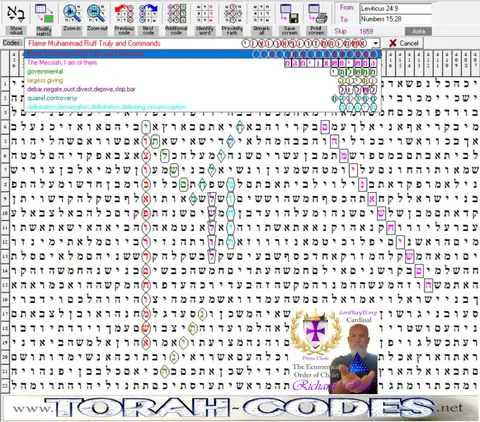Click the 'Show nikud' label button
Screen dimensions: 480x422
(x=16, y=31)
